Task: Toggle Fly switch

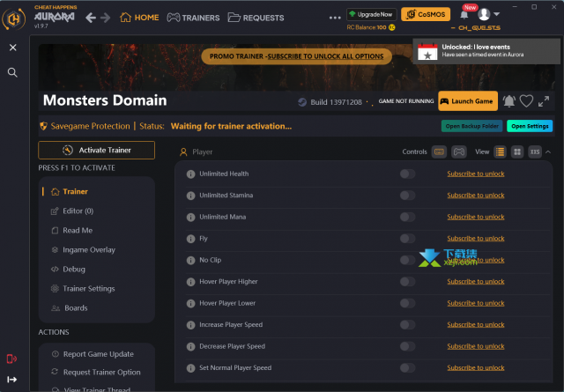Action: coord(407,239)
